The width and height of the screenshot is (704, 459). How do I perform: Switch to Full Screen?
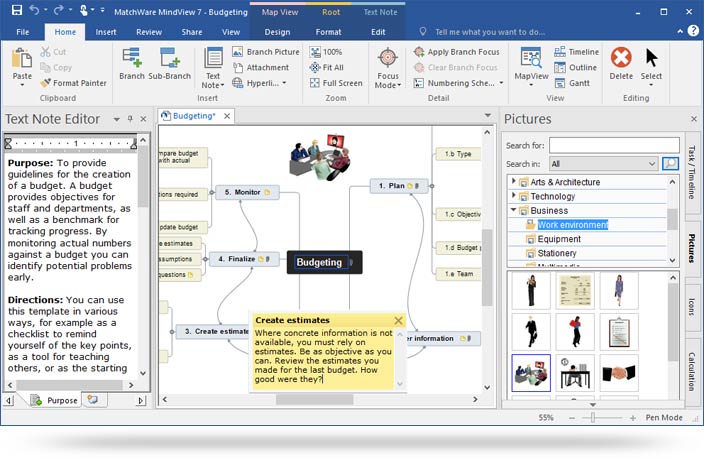click(x=336, y=83)
